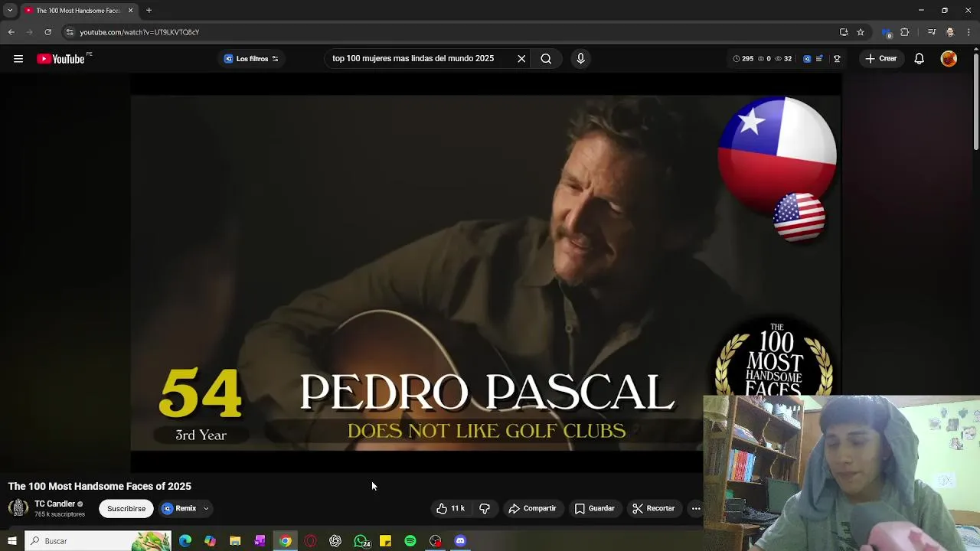
Task: Open Copilot from taskbar
Action: tap(210, 541)
